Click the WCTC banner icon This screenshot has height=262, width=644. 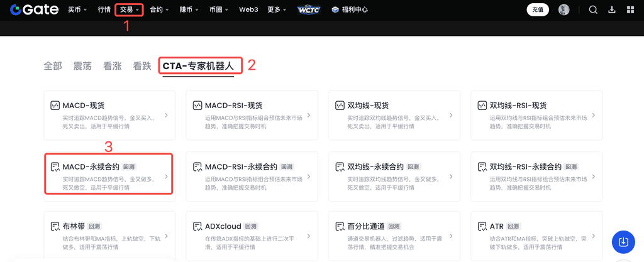[308, 9]
